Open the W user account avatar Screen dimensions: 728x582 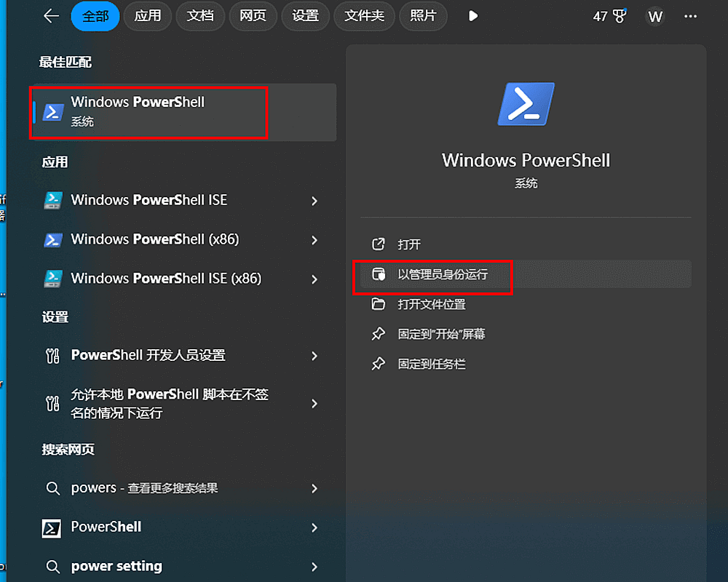click(x=655, y=16)
